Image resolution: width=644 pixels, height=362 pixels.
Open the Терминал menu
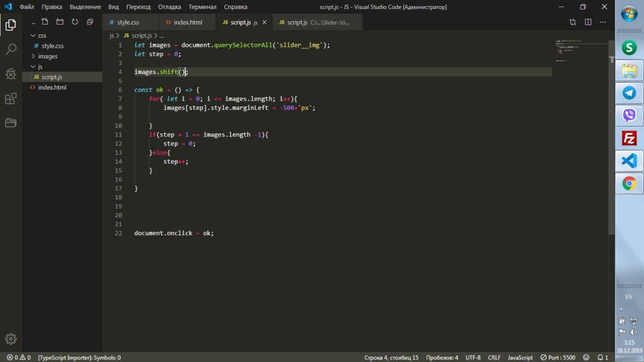[x=202, y=7]
